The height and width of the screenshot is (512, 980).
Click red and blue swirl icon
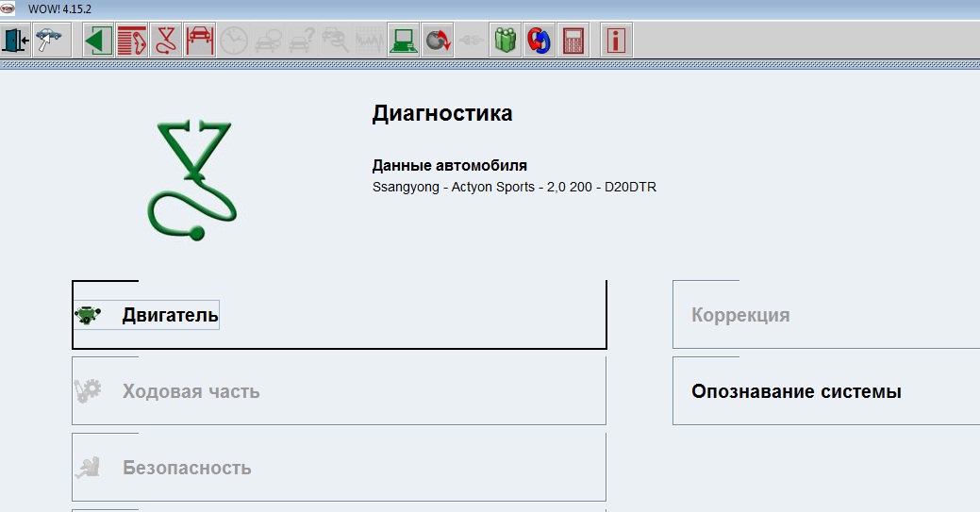click(x=539, y=41)
